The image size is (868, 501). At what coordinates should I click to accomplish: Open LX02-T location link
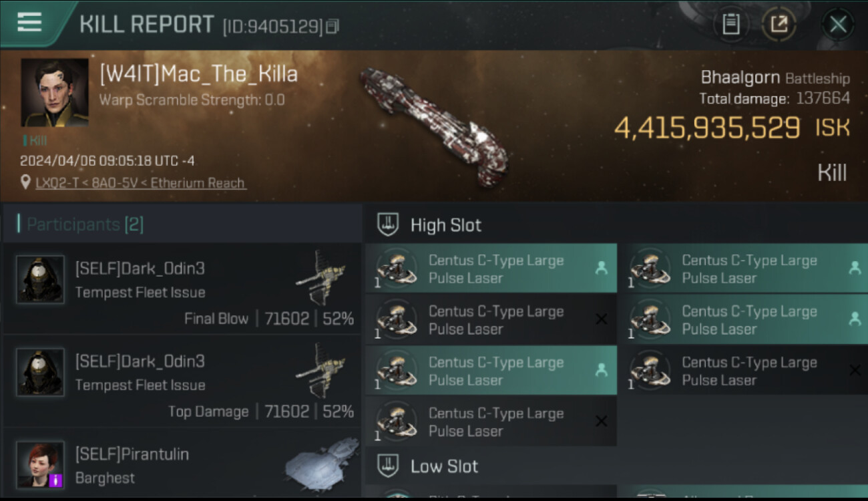pos(140,183)
